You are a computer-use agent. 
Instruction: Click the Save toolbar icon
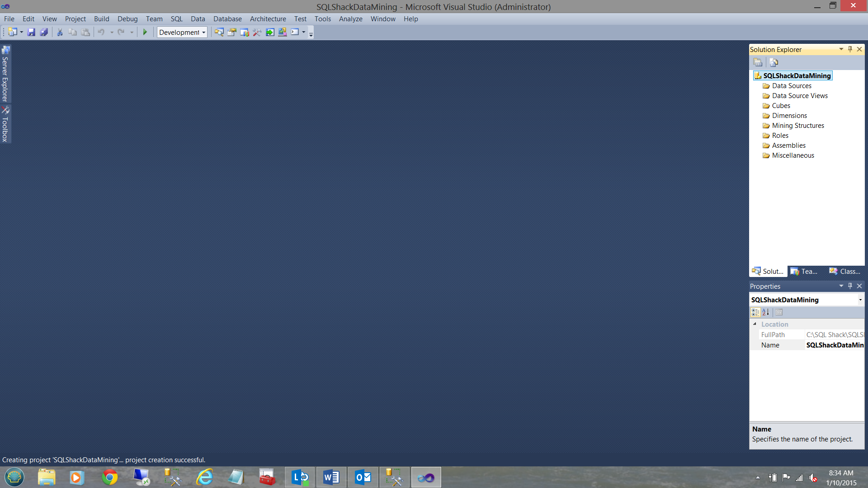tap(31, 32)
